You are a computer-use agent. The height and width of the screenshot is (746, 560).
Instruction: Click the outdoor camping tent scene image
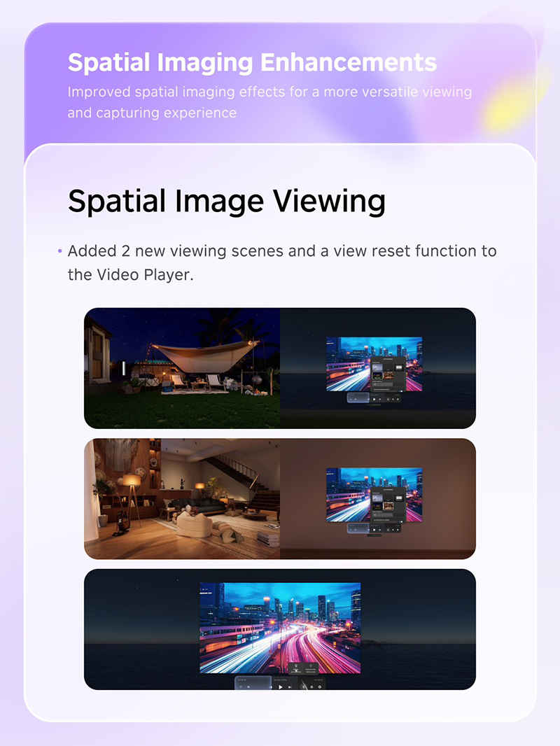click(x=182, y=367)
